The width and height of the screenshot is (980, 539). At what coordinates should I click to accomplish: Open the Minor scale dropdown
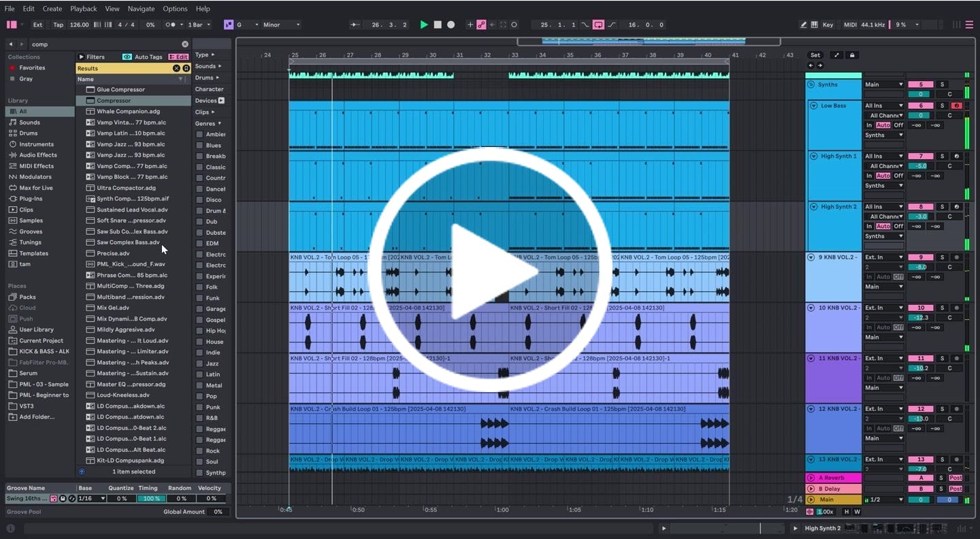282,24
